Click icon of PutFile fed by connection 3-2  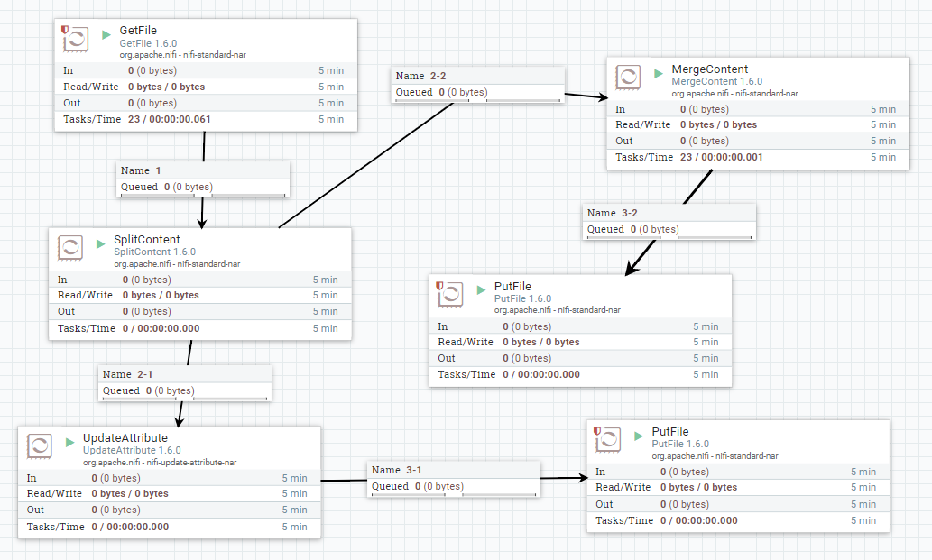[x=452, y=297]
